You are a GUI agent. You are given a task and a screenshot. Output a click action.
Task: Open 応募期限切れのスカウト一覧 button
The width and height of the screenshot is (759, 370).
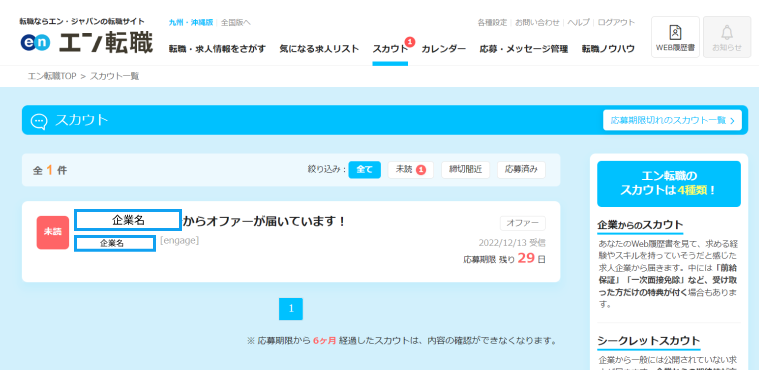click(672, 120)
